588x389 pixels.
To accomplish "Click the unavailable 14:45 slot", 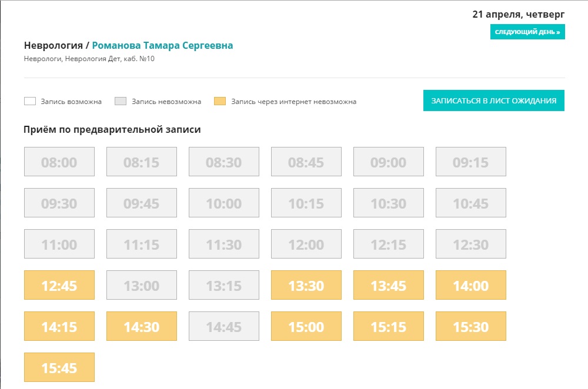I will coord(224,326).
